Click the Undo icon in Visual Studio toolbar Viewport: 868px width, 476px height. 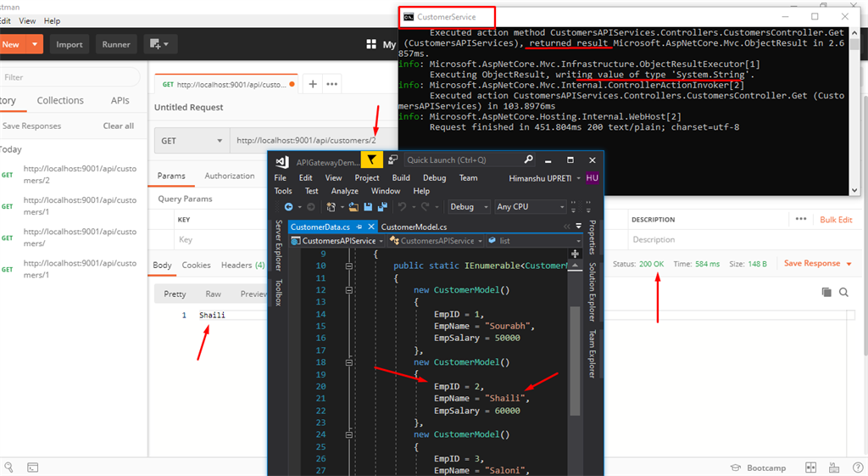402,207
